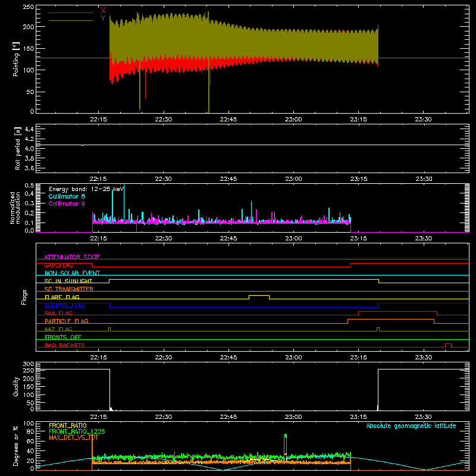Click the GAP_FLAG label

coord(58,265)
